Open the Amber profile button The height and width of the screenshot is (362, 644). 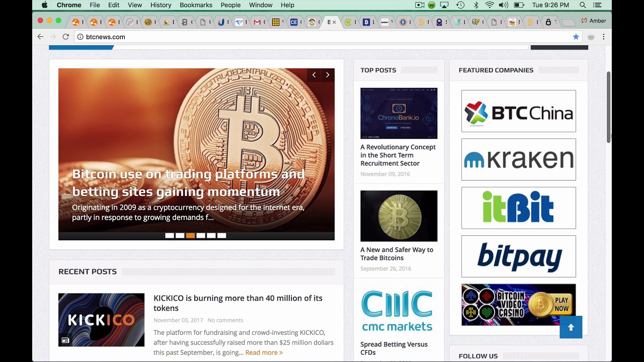[594, 21]
